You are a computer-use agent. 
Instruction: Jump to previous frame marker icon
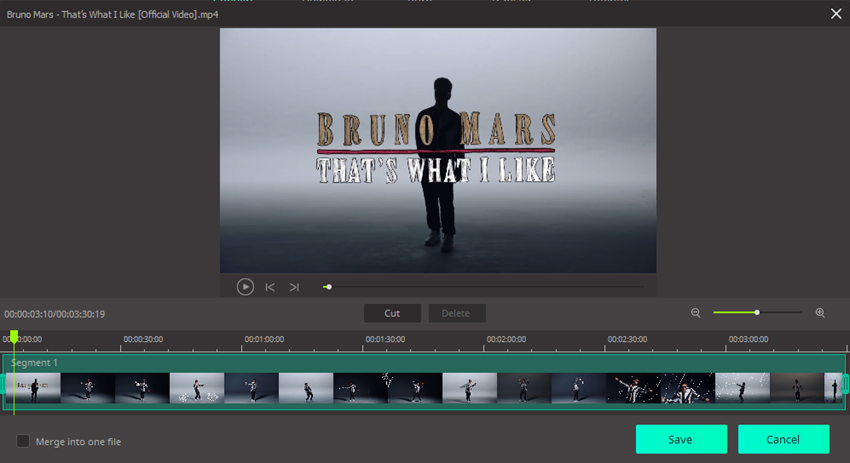(x=270, y=287)
